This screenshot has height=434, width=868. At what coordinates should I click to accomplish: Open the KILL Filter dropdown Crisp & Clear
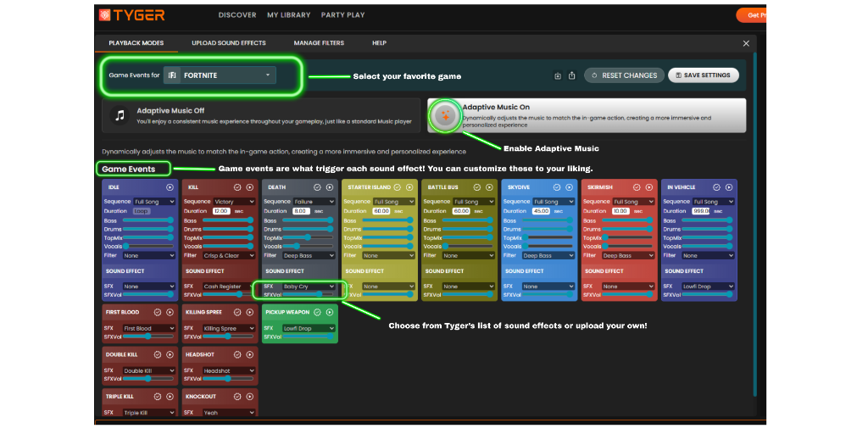tap(229, 256)
